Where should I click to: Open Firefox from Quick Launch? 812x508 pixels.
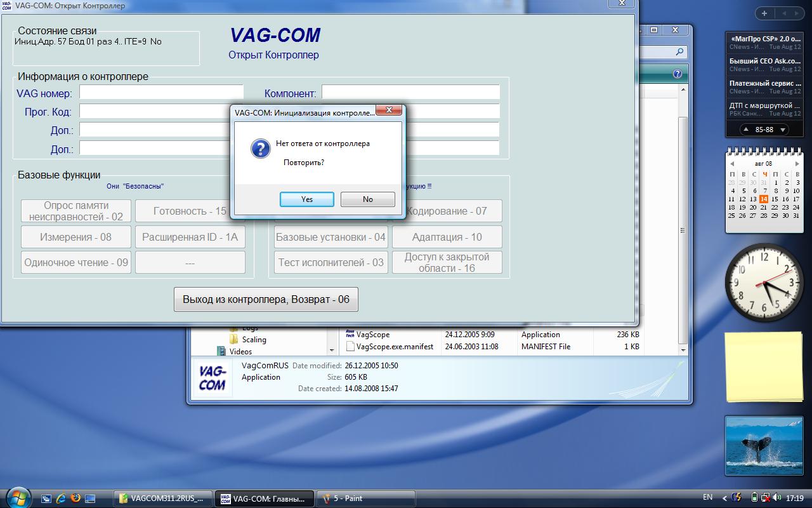(x=76, y=498)
